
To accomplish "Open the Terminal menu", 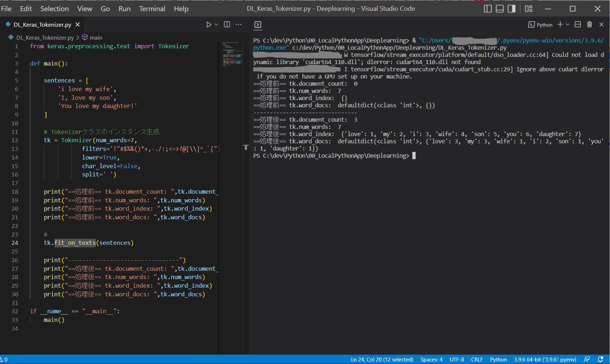I will coord(152,9).
